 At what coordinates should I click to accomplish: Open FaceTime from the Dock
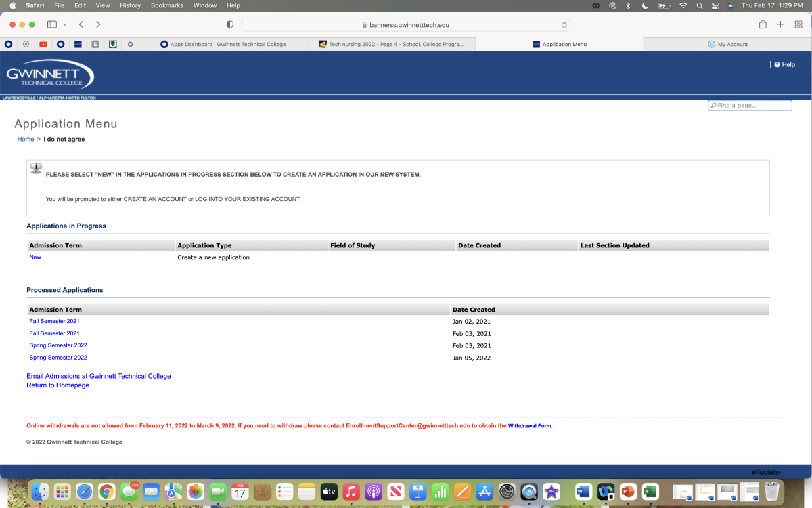217,491
